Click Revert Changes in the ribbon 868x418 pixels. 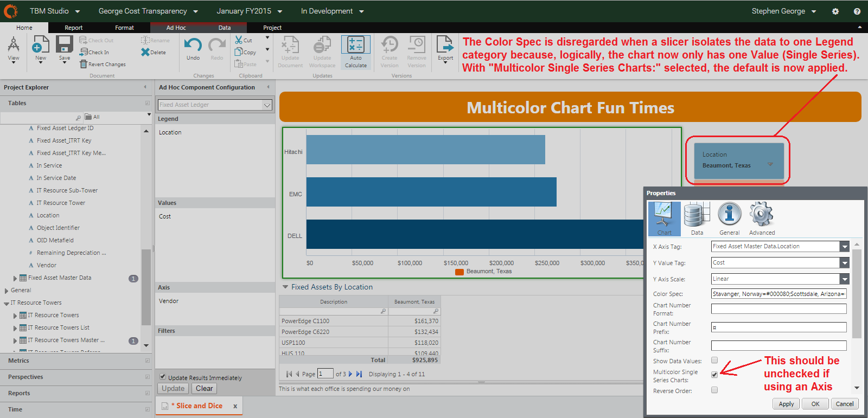(103, 64)
